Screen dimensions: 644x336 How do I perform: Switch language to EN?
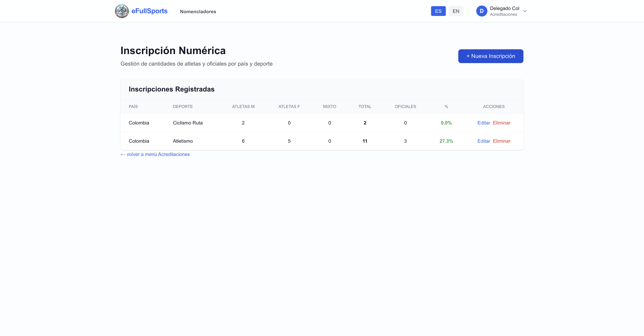456,11
